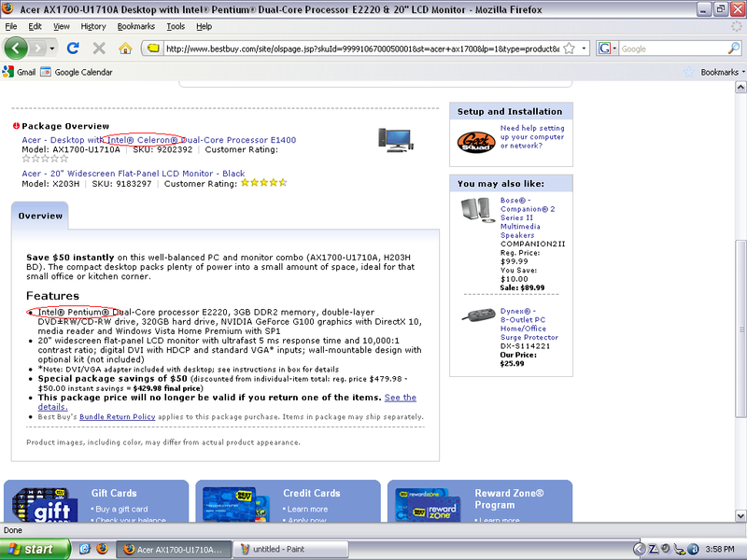The image size is (747, 560).
Task: Open the Edit menu
Action: point(35,27)
